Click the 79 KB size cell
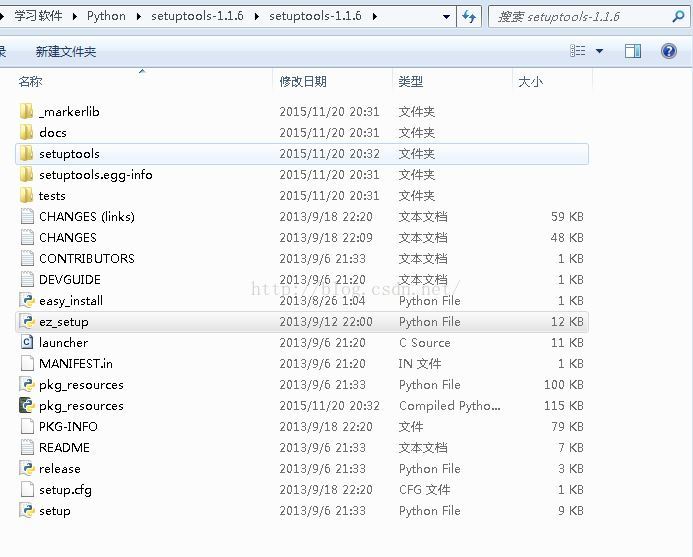693x557 pixels. pos(567,427)
